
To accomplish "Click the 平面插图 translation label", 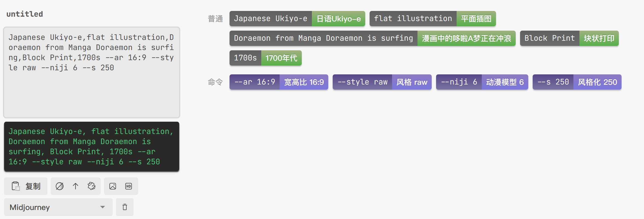I will point(476,19).
